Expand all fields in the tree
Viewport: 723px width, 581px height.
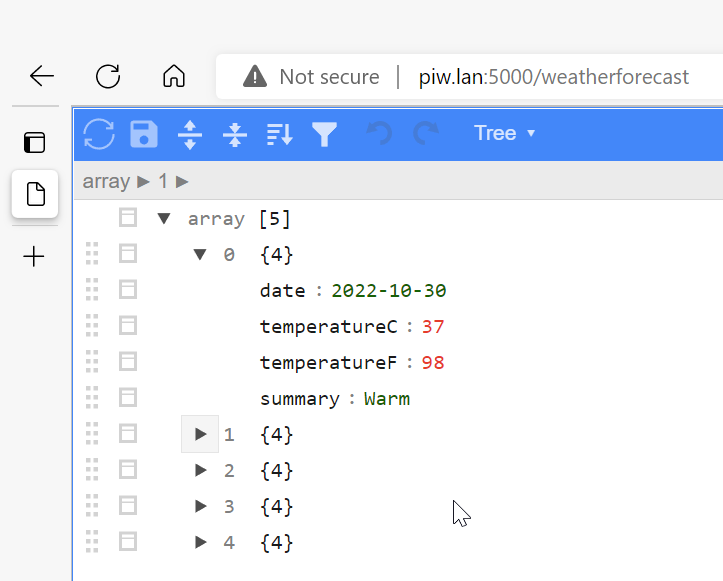pyautogui.click(x=189, y=134)
